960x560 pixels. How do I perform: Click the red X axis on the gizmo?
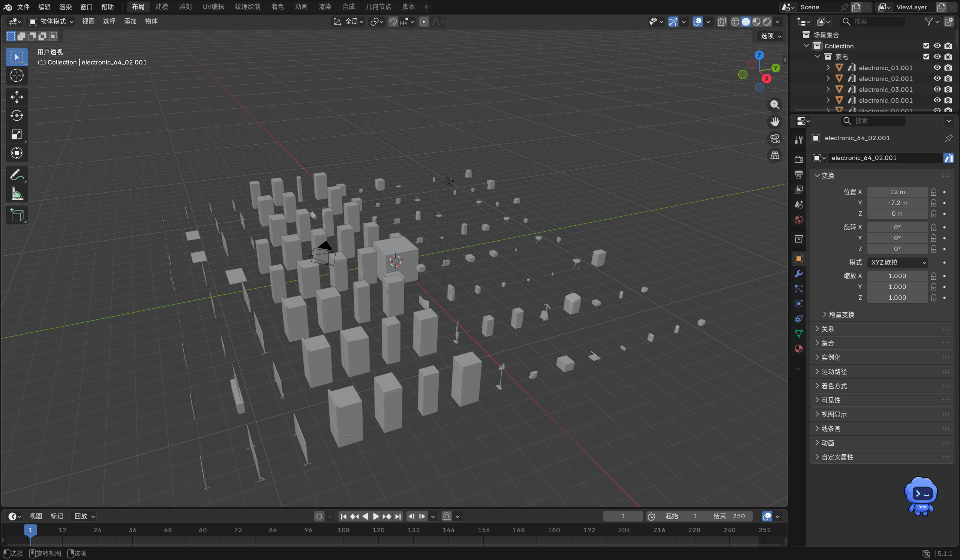[x=766, y=78]
